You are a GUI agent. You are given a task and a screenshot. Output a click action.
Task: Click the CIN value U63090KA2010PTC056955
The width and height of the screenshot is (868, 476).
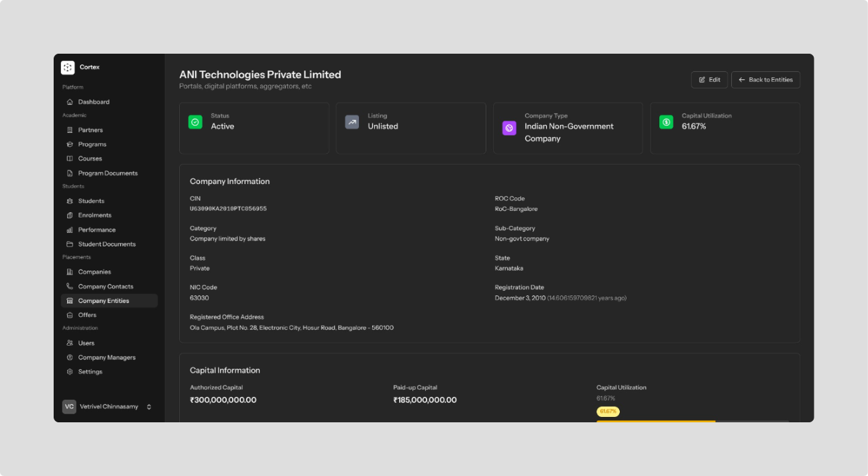tap(228, 209)
